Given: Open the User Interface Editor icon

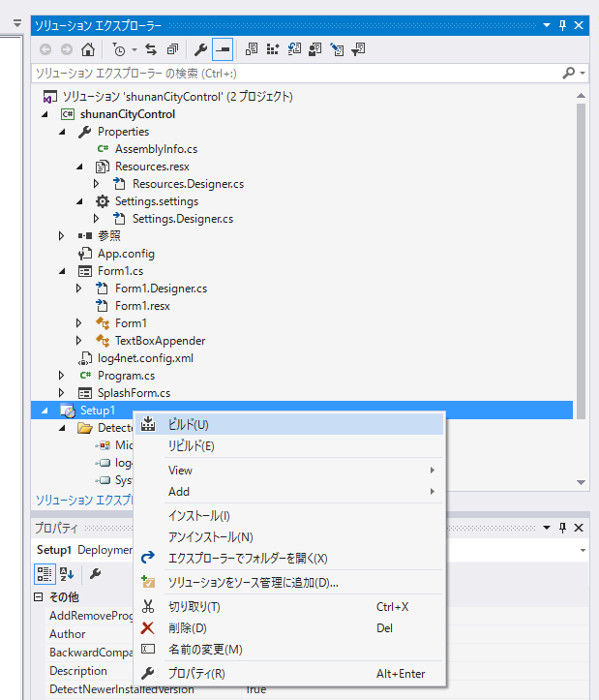Looking at the screenshot, I should click(x=315, y=49).
